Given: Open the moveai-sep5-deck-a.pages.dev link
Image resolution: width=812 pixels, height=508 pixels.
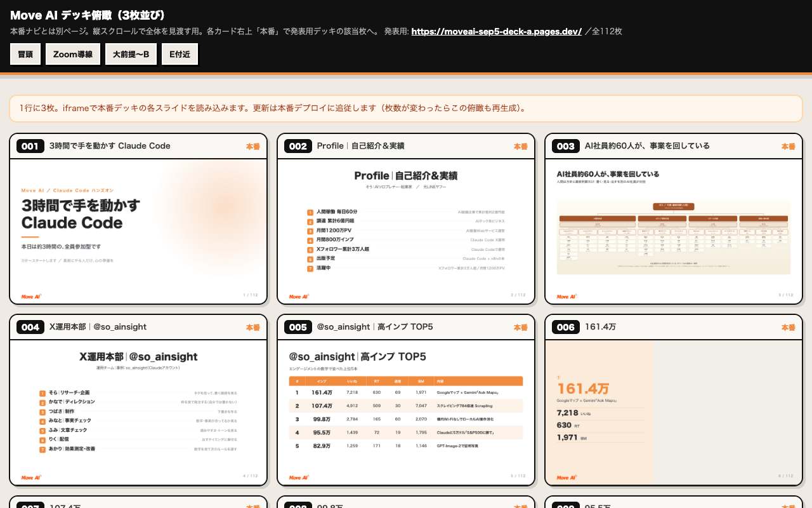Looking at the screenshot, I should [497, 31].
